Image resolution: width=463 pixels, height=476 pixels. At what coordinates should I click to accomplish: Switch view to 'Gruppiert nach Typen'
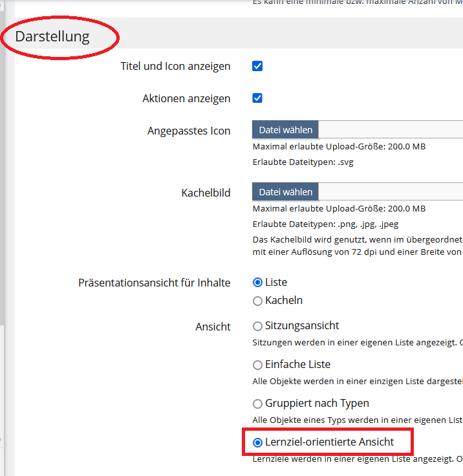(258, 404)
